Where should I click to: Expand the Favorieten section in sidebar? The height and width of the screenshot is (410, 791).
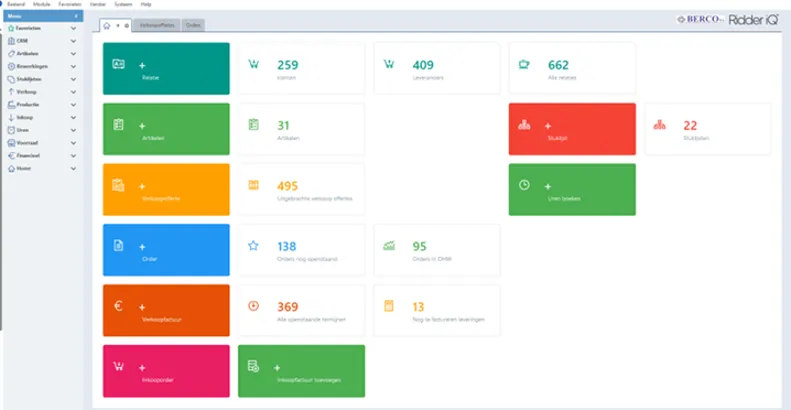74,29
